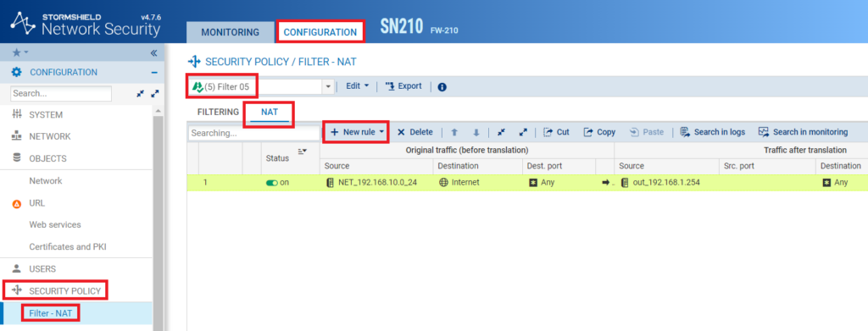Open the New rule dropdown
Viewport: 868px width, 331px height.
coord(357,132)
